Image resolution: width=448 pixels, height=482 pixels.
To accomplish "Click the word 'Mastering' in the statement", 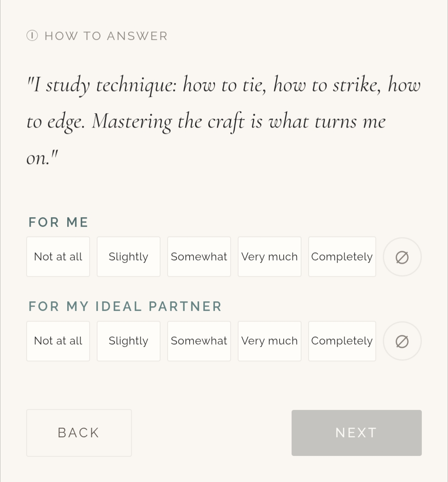I will click(131, 121).
